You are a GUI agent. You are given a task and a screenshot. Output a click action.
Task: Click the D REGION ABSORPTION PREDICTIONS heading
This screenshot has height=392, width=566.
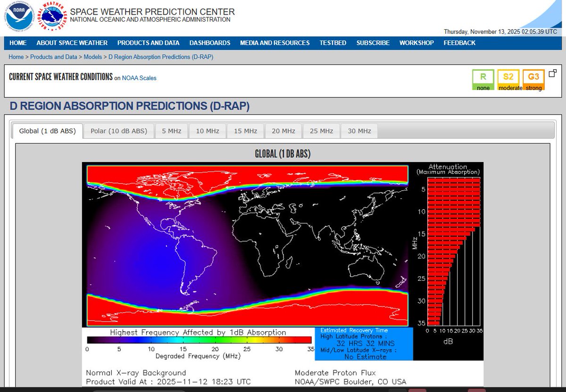click(129, 106)
